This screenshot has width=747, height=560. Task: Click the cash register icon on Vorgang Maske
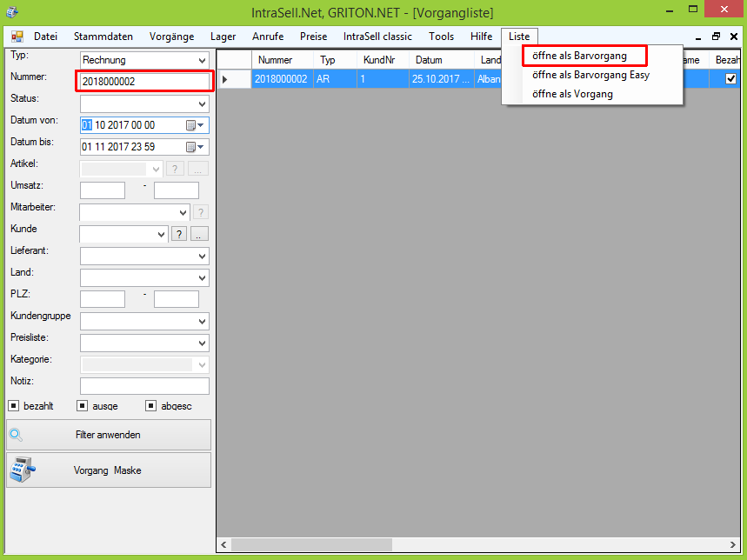click(22, 470)
